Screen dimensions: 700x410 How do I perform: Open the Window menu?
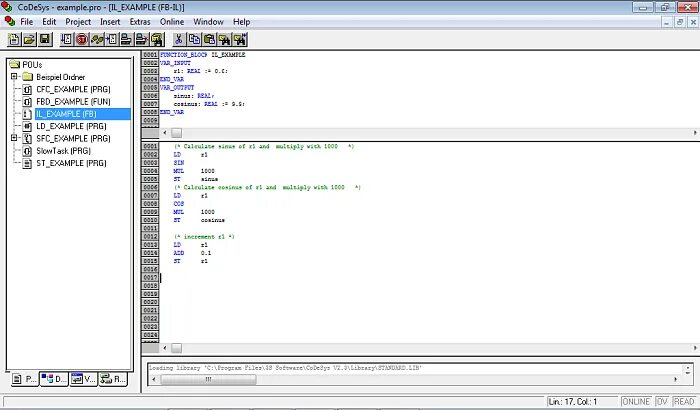(208, 22)
